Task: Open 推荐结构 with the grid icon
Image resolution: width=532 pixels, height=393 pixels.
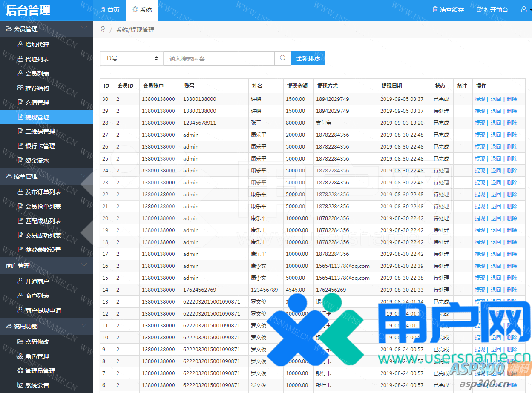Action: (20, 88)
